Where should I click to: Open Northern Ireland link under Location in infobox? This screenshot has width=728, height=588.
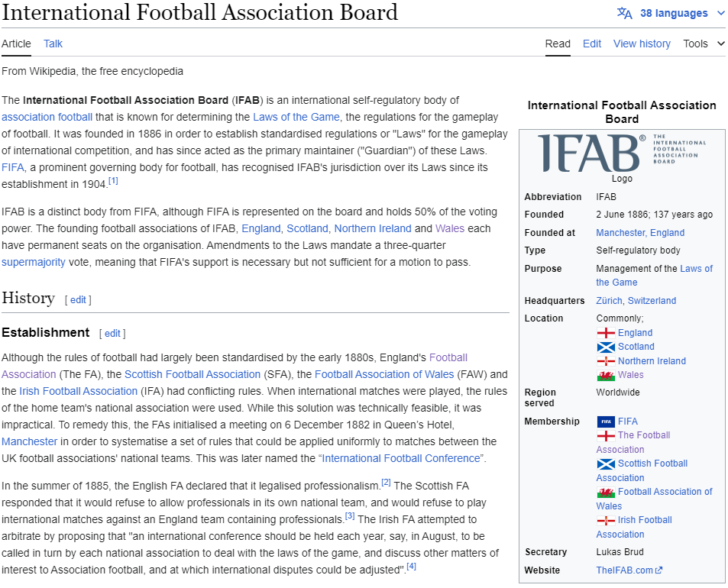(652, 361)
